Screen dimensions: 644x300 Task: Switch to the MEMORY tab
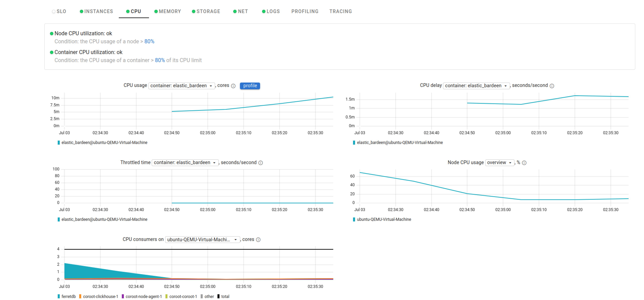pos(170,11)
